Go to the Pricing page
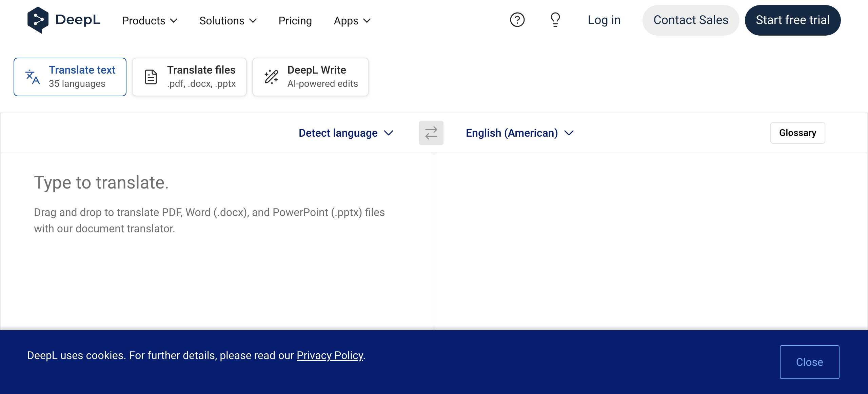The image size is (868, 394). [295, 21]
